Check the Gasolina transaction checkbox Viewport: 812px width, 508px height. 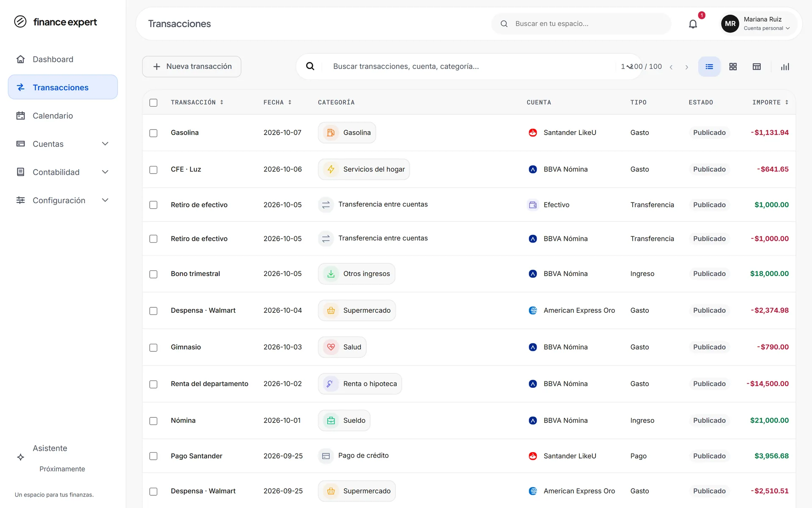click(154, 133)
